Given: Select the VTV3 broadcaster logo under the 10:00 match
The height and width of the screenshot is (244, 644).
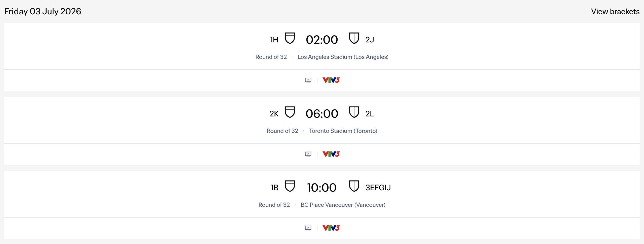Looking at the screenshot, I should point(331,228).
